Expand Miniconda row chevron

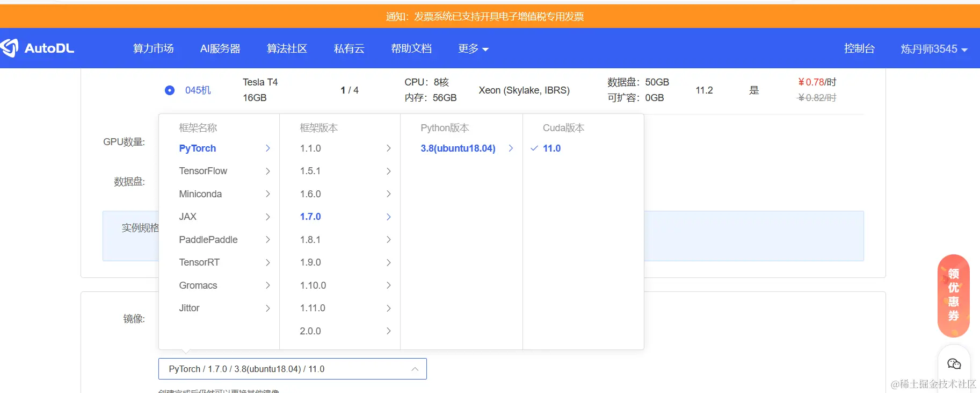268,194
